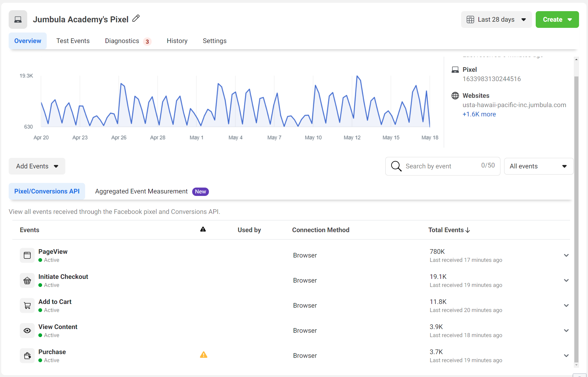Click the Add to Cart icon

point(27,305)
